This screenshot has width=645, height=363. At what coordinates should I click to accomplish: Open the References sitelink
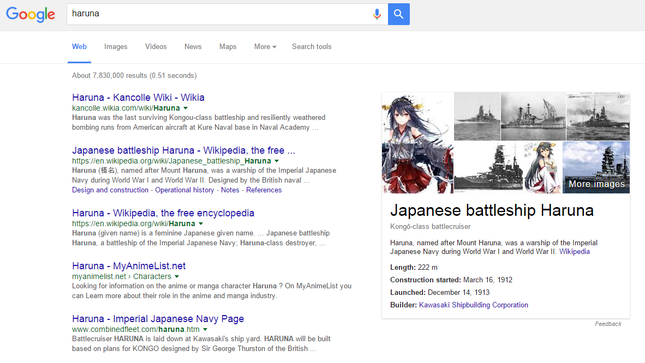[264, 190]
